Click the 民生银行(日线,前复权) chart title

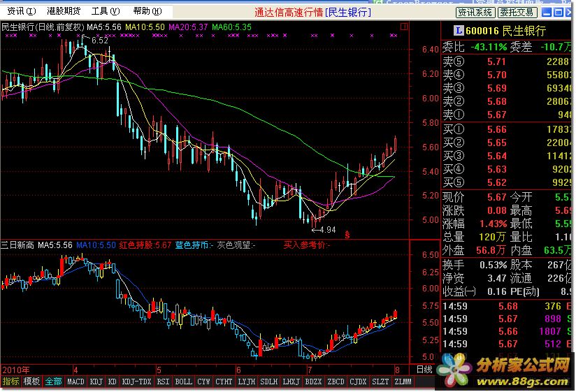click(x=43, y=27)
